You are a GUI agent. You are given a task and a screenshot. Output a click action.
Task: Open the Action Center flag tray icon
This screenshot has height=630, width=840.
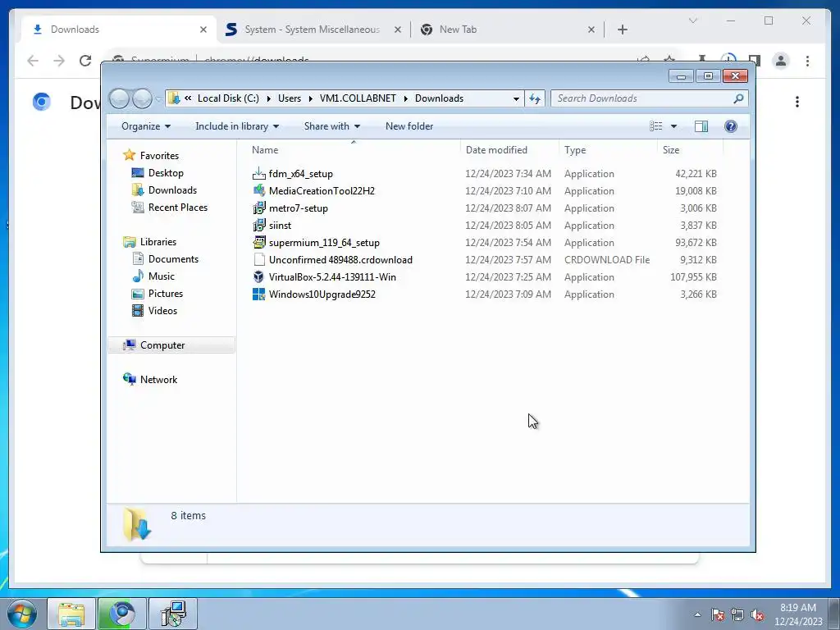coord(718,615)
